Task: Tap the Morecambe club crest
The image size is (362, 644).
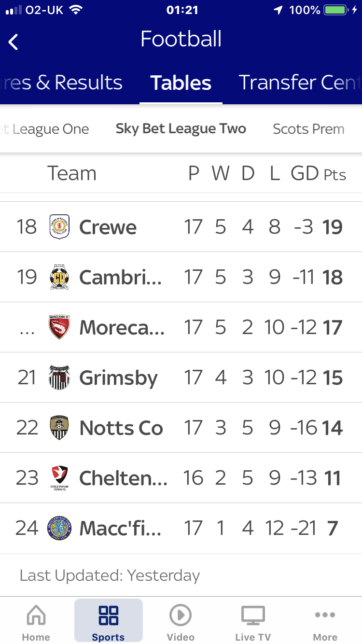Action: coord(59,327)
